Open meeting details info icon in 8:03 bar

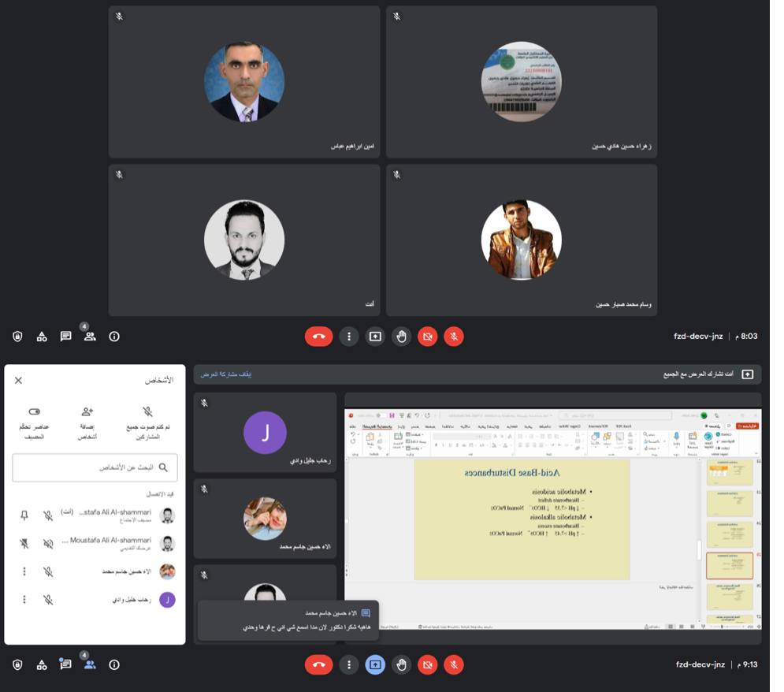tap(114, 337)
